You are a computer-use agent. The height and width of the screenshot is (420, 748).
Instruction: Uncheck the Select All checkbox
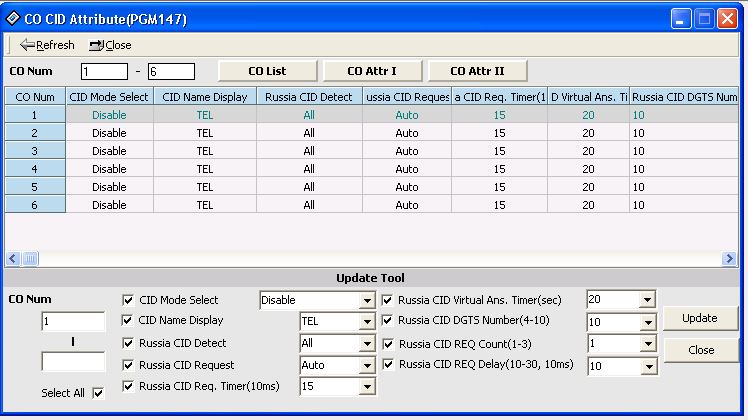97,393
